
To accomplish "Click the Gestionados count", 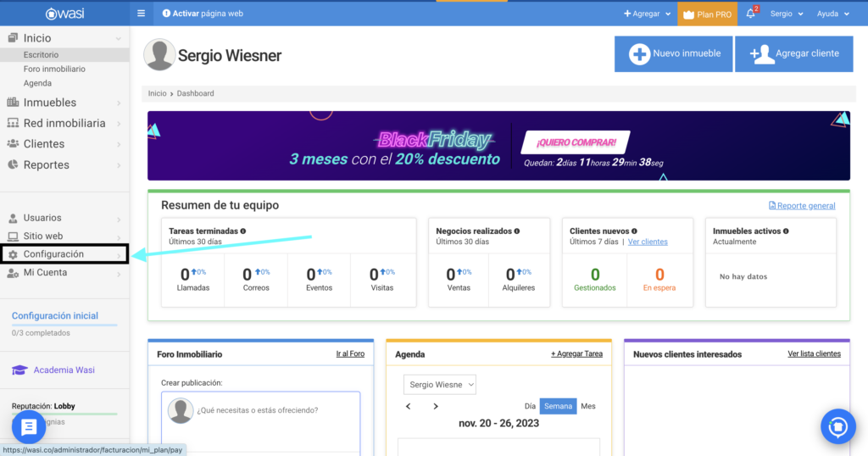I will coord(595,275).
